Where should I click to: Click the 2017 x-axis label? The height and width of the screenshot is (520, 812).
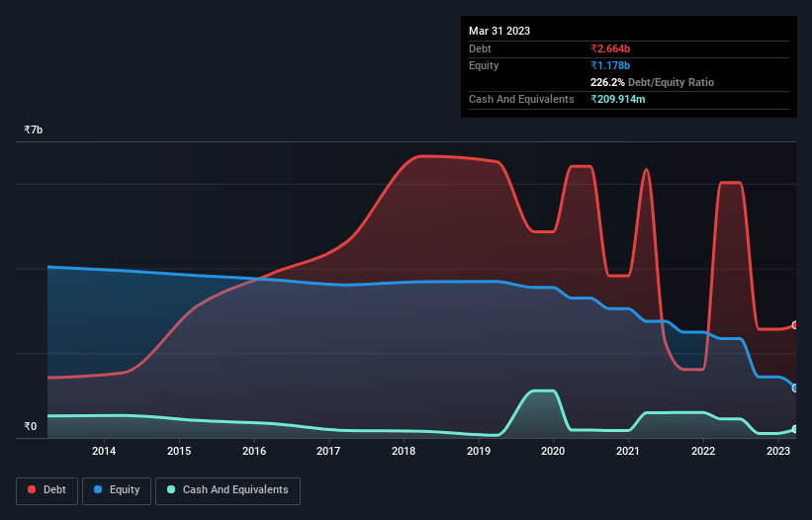[x=328, y=451]
